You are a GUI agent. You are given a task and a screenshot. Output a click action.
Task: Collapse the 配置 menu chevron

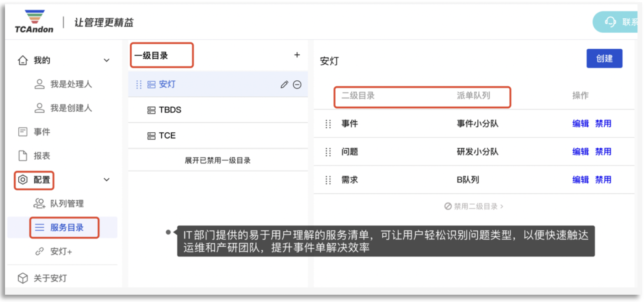pos(106,180)
